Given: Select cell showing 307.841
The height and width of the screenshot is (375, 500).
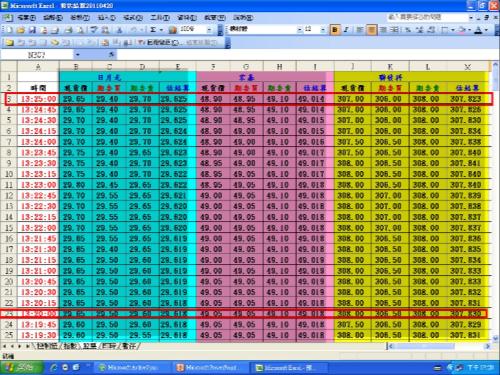Looking at the screenshot, I should pos(466,163).
